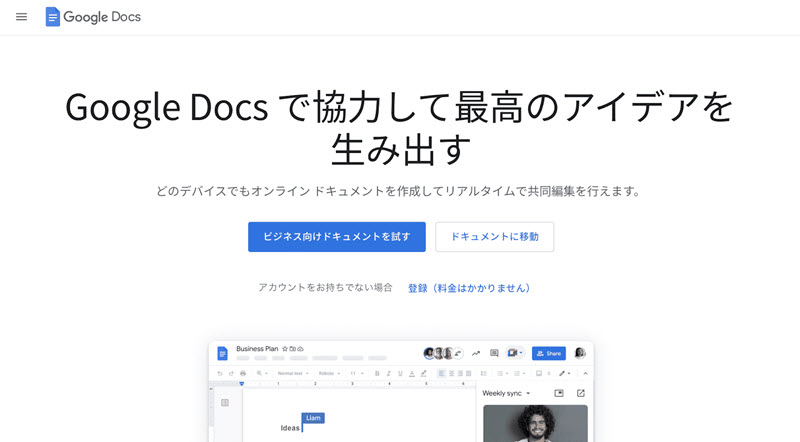The image size is (800, 442).
Task: Click the picture-in-picture icon beside Weekly sync
Action: [x=559, y=393]
